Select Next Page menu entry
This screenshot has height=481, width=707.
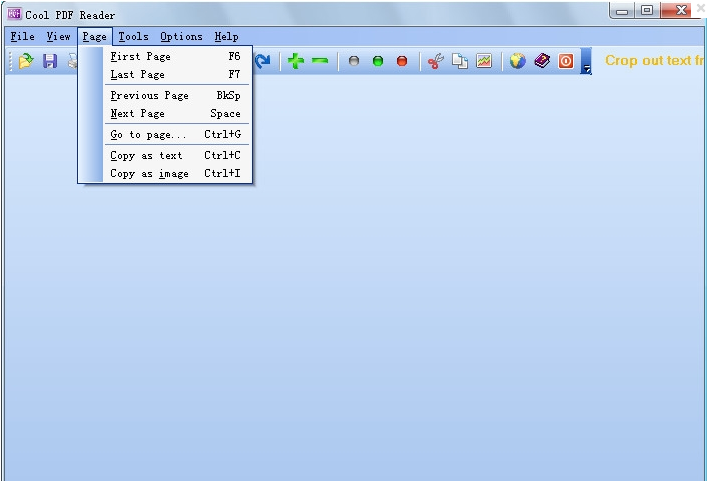[x=176, y=114]
